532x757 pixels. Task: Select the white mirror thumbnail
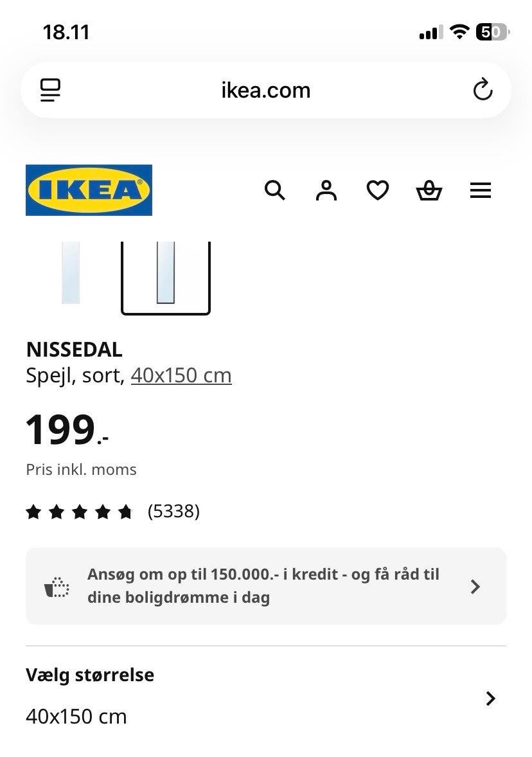pos(71,272)
